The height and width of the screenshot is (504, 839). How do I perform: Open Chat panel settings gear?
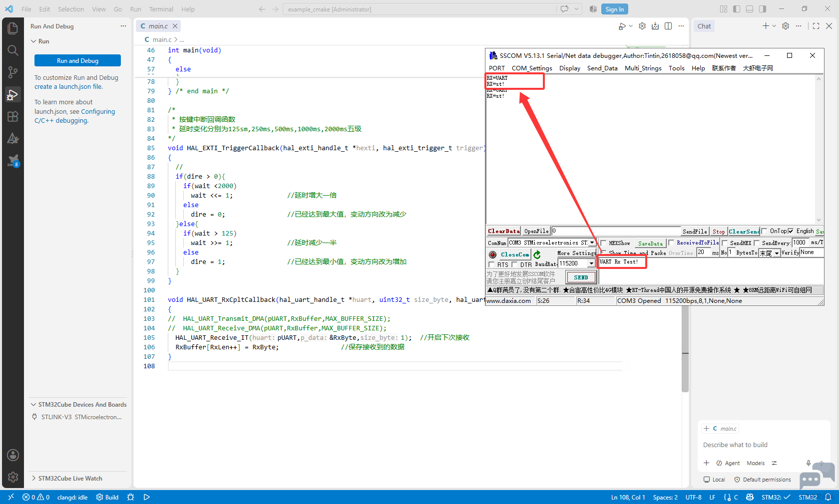click(x=786, y=26)
